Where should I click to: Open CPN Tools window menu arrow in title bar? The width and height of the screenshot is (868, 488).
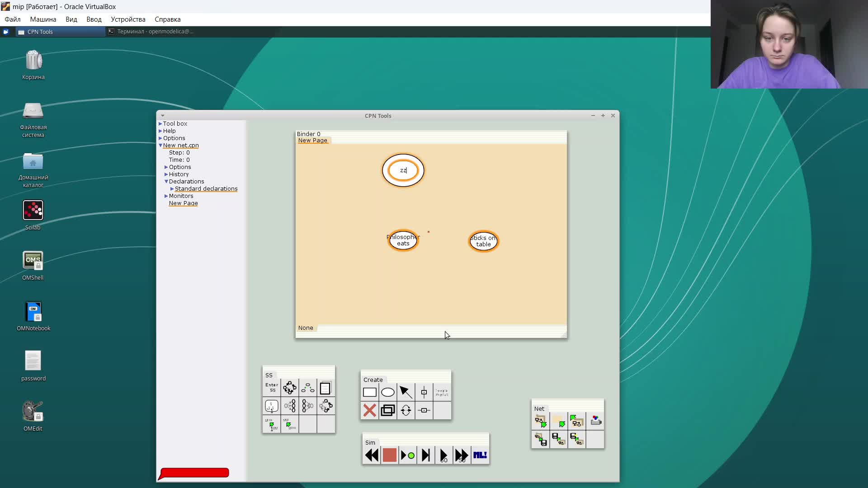(x=163, y=116)
